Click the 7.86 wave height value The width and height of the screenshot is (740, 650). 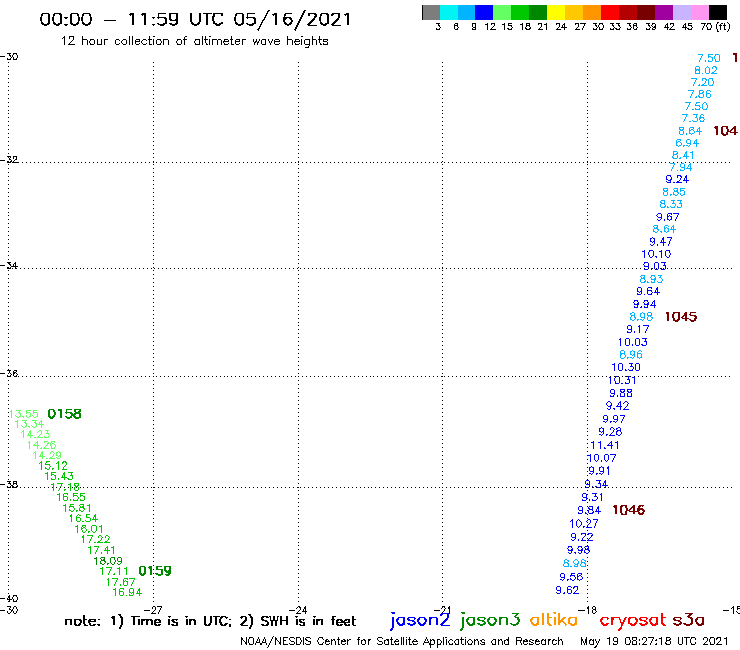coord(699,94)
